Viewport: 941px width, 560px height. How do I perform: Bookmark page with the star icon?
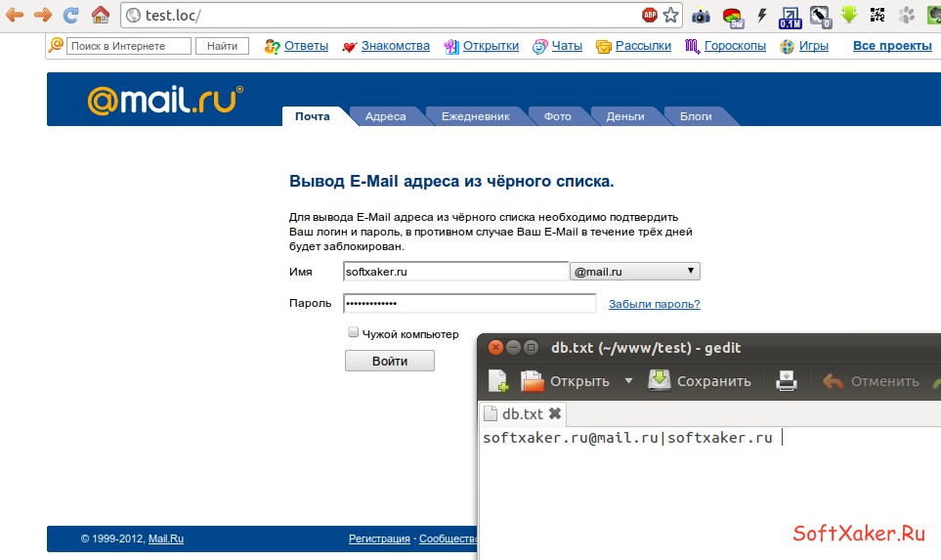(x=670, y=15)
